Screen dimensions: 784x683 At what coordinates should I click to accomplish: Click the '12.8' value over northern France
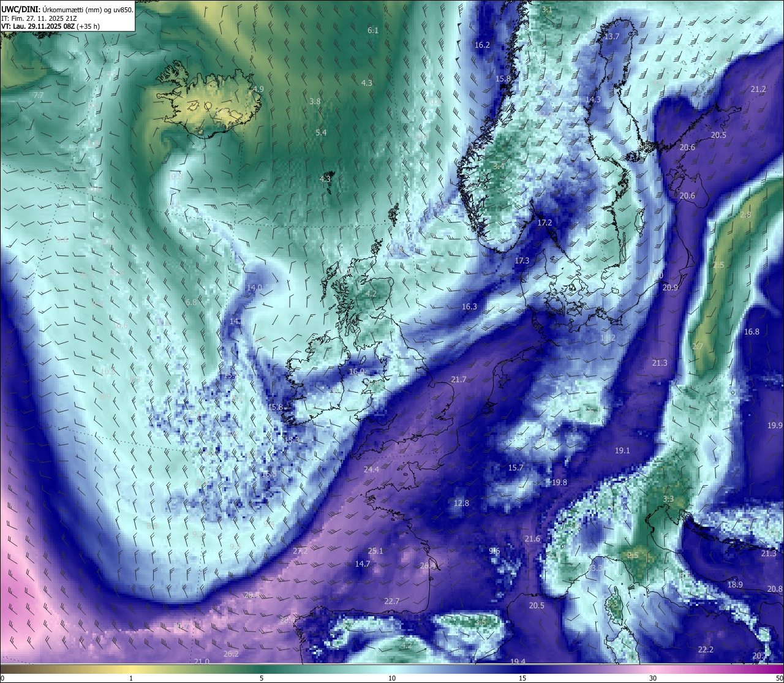coord(461,503)
